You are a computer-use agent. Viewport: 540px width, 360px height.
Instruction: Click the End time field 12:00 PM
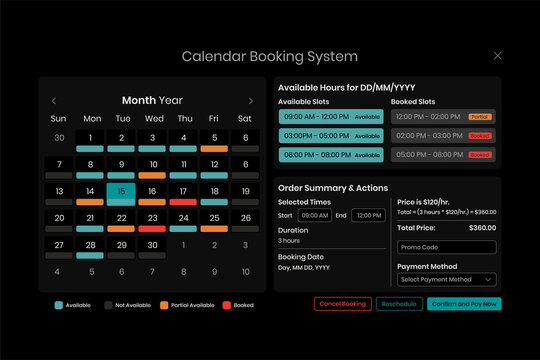point(368,215)
